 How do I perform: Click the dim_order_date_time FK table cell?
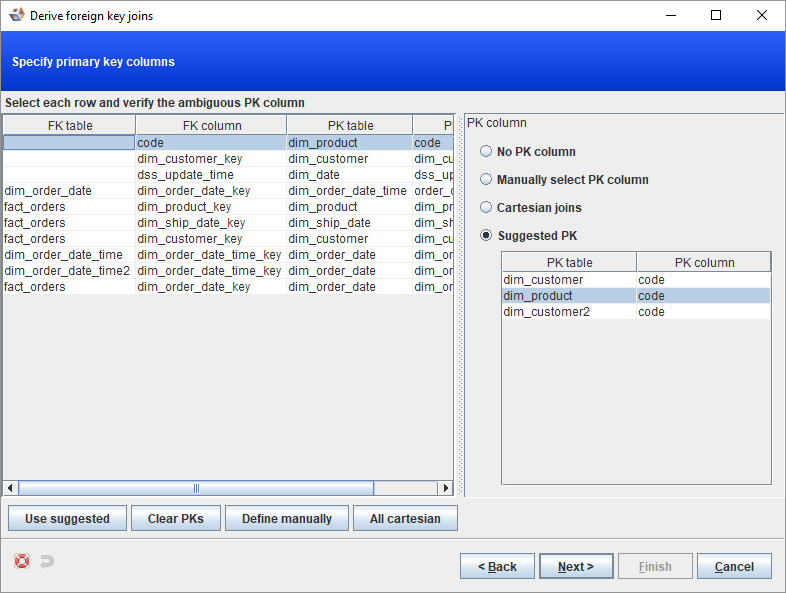tap(69, 255)
